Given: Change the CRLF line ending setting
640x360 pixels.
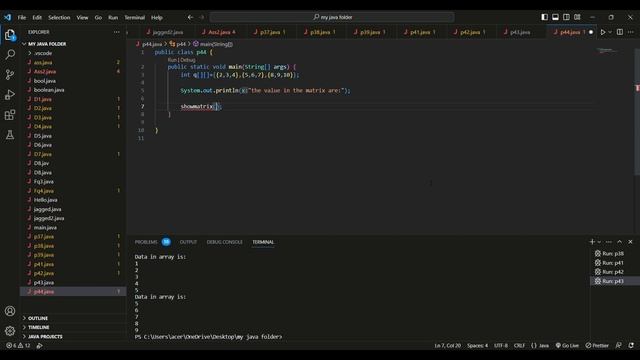Looking at the screenshot, I should (519, 345).
